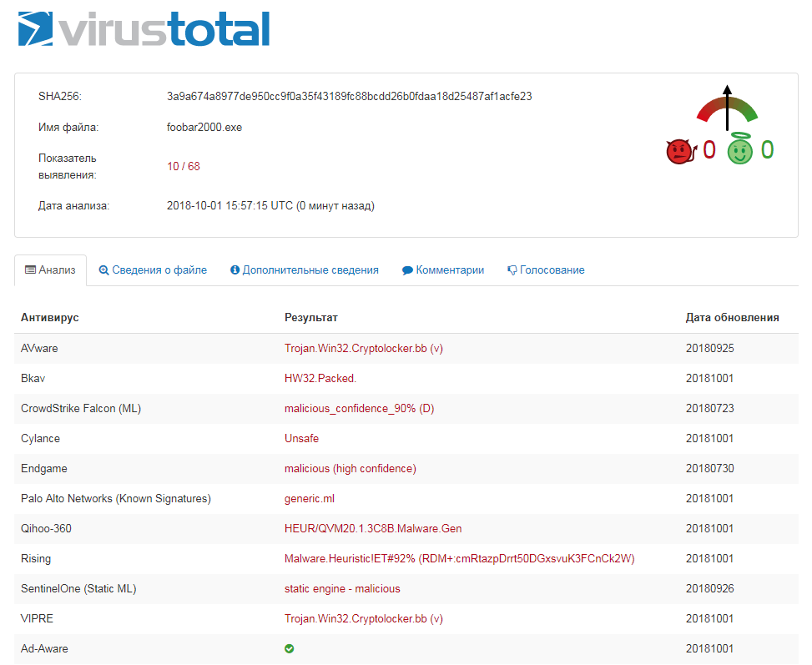Click static engine - malicious result
This screenshot has width=812, height=665.
click(342, 588)
